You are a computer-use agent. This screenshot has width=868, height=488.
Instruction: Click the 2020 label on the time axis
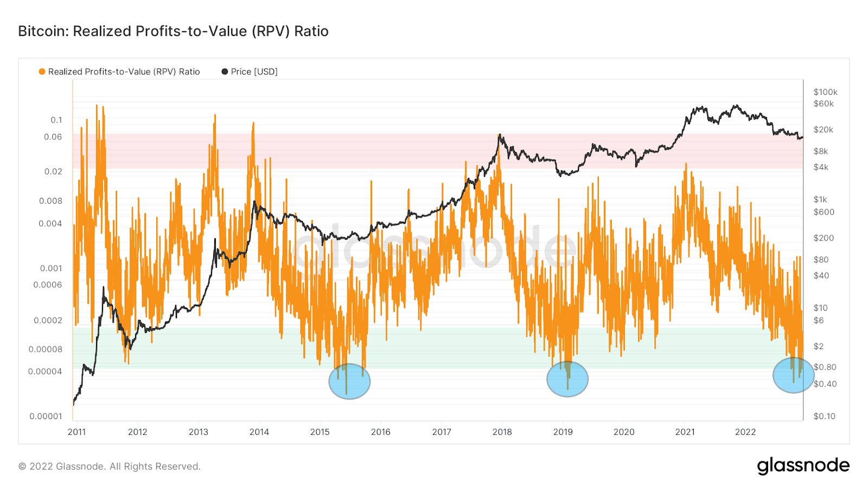tap(624, 432)
